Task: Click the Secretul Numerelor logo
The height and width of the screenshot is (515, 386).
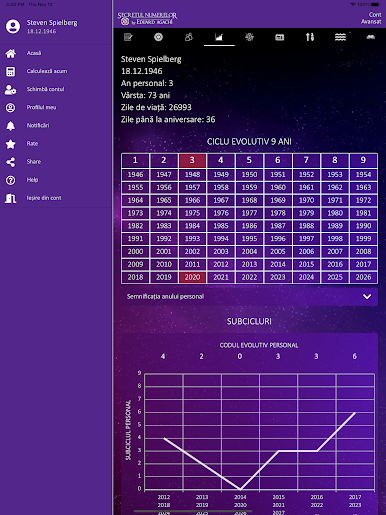Action: tap(147, 18)
